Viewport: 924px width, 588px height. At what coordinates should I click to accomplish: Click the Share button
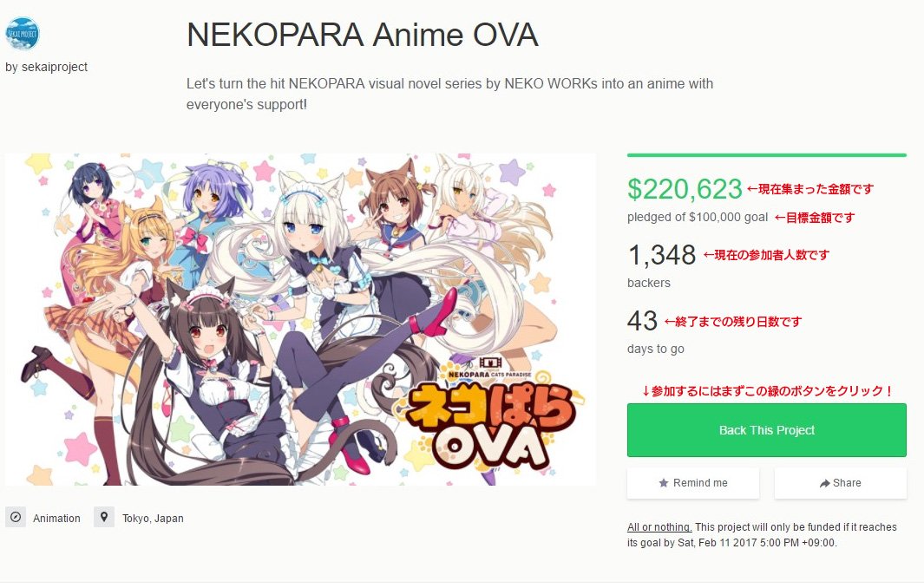(x=841, y=483)
